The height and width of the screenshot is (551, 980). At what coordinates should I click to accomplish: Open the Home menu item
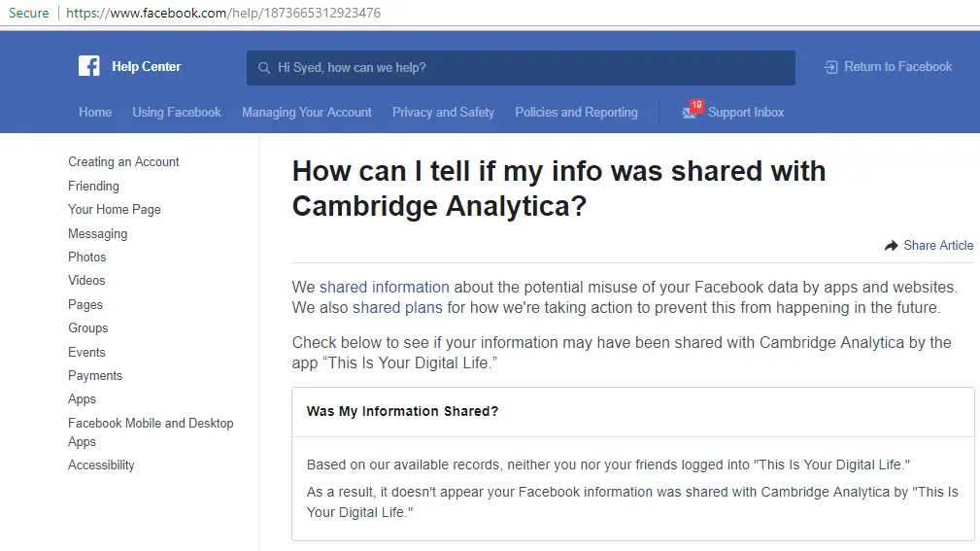[x=95, y=112]
